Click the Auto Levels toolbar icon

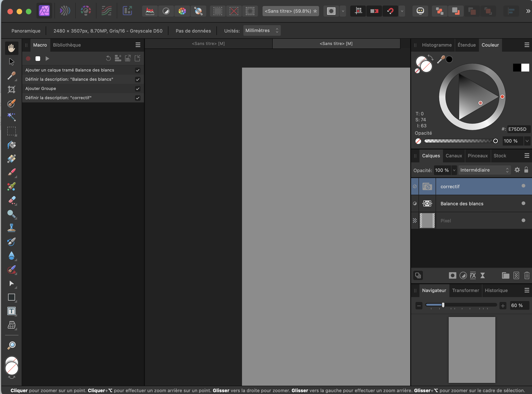coord(150,11)
